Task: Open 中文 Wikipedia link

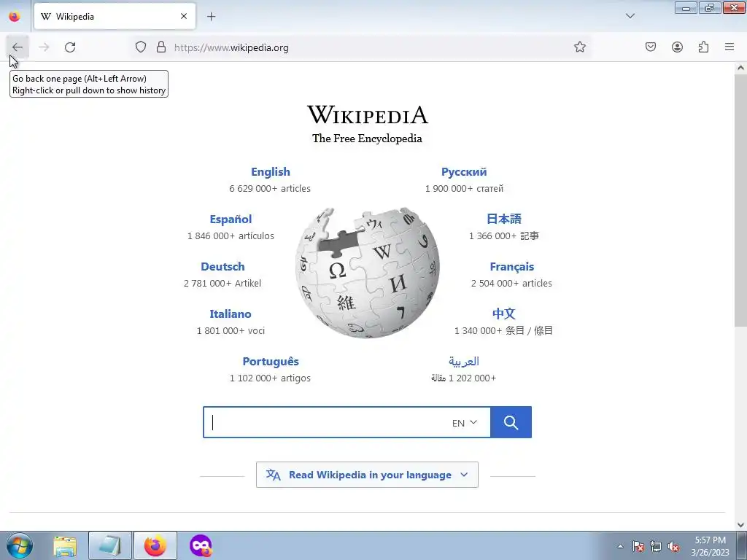Action: coord(503,314)
